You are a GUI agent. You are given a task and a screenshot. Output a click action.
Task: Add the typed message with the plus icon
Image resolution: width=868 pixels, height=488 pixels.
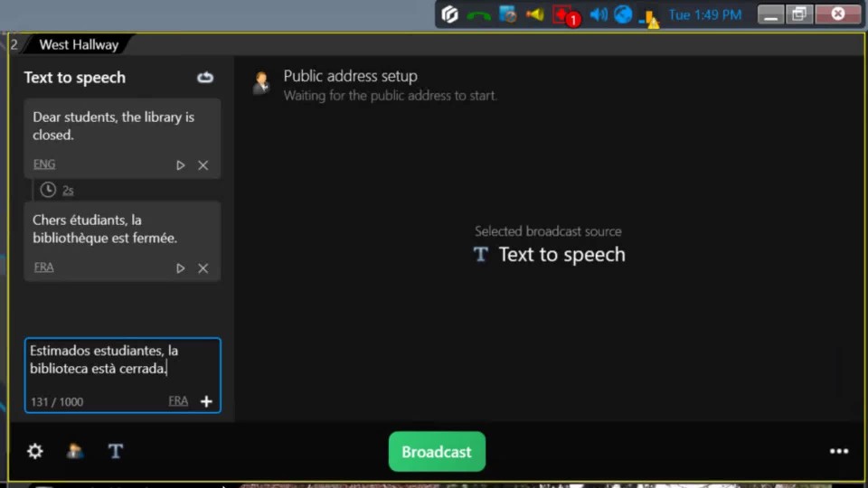pyautogui.click(x=206, y=401)
